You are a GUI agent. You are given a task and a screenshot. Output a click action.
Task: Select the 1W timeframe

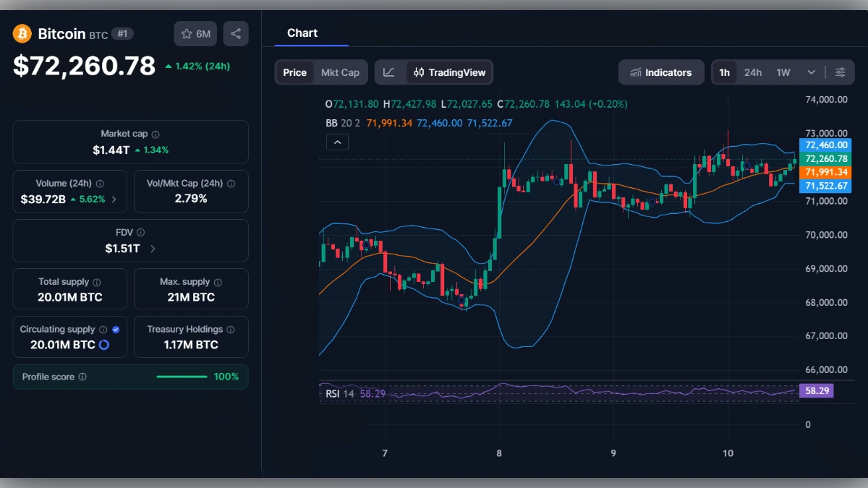782,72
